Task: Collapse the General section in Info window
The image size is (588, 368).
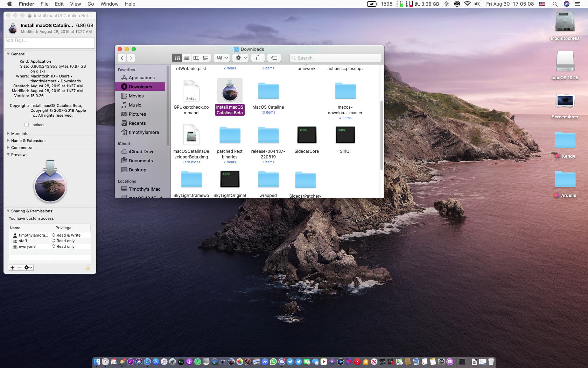Action: 8,54
